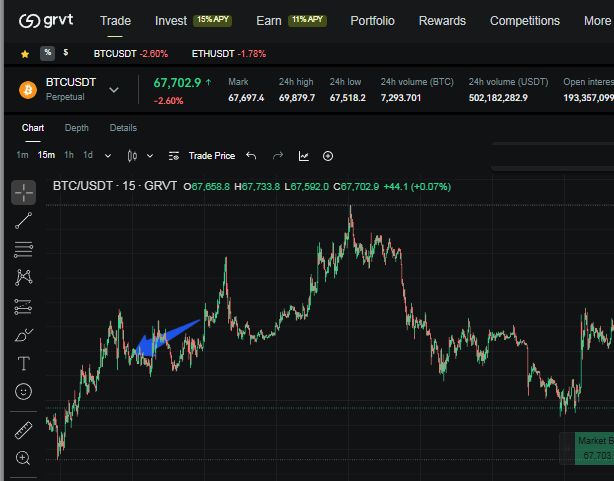
Task: Click the 24h high value 69,879.7
Action: point(297,98)
